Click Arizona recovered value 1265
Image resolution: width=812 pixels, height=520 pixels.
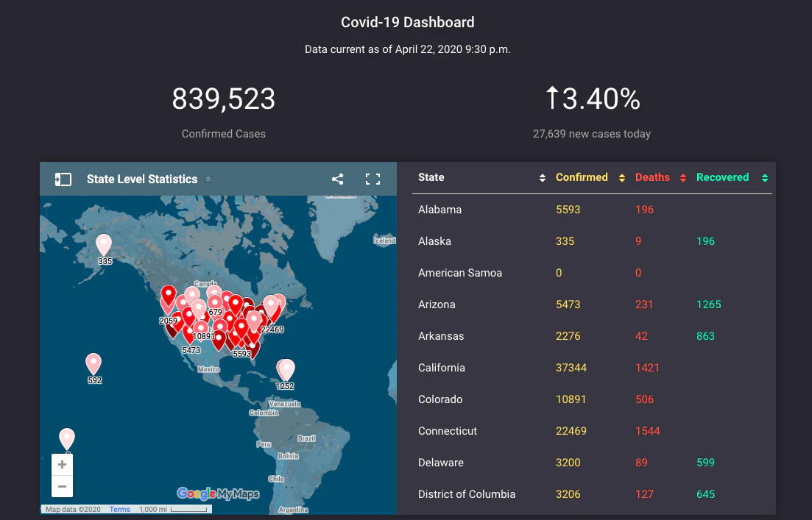(x=708, y=304)
